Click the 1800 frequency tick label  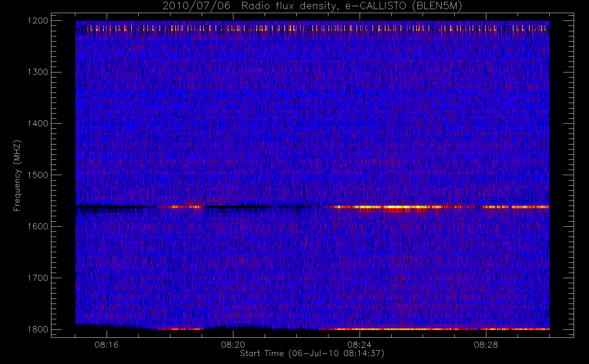38,329
